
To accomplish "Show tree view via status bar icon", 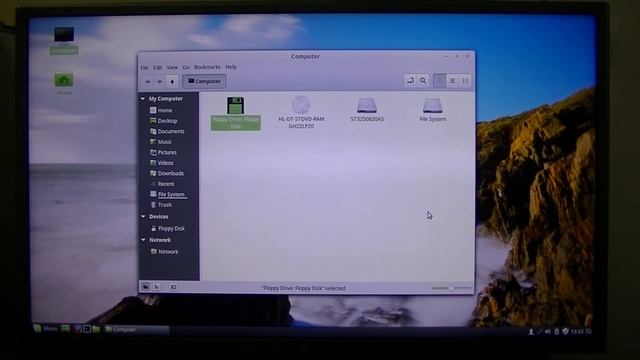I will pyautogui.click(x=157, y=287).
